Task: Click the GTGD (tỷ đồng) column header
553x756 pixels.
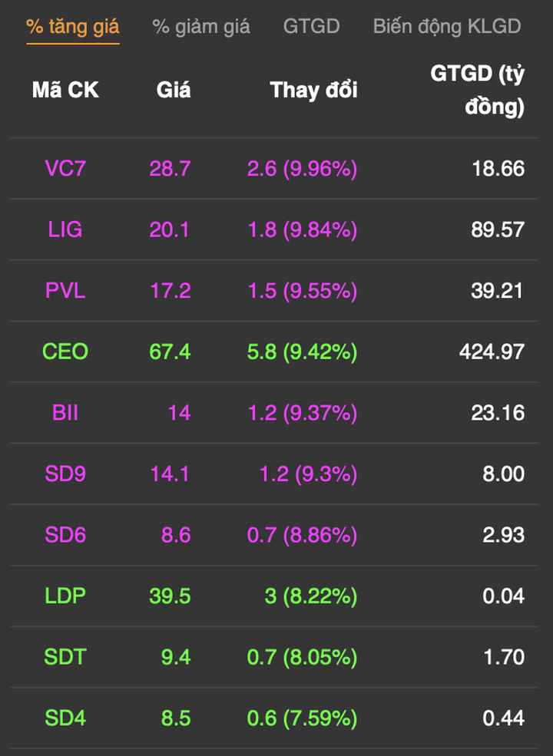Action: (478, 91)
